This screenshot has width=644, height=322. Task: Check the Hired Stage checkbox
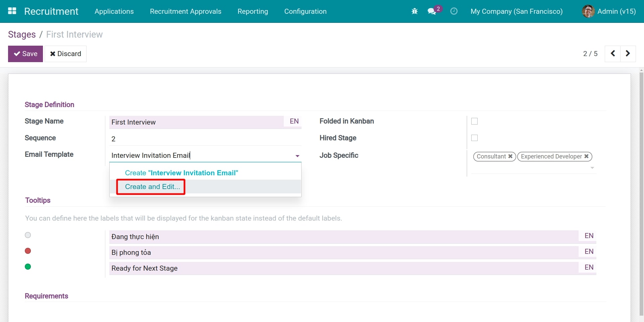tap(475, 138)
